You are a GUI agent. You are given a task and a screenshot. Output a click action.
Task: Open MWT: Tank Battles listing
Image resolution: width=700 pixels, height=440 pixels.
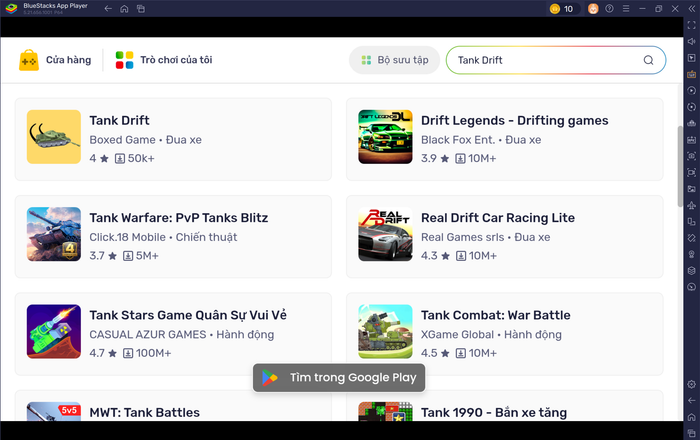(173, 406)
